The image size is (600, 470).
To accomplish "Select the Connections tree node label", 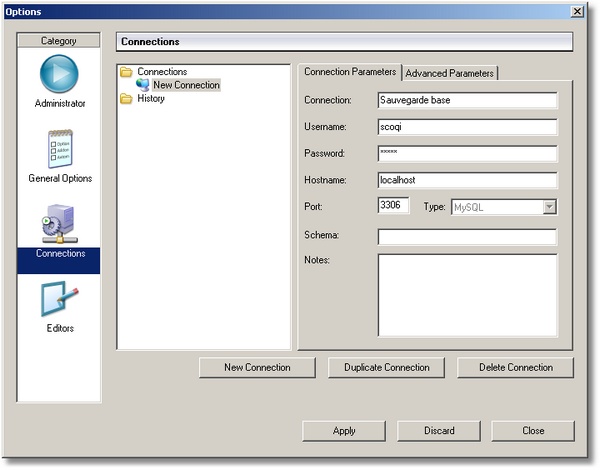I will click(x=162, y=72).
